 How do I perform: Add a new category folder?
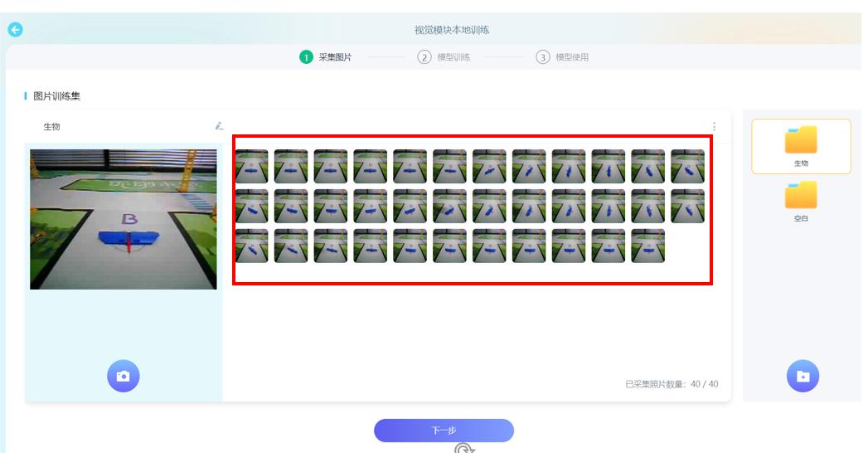coord(803,376)
